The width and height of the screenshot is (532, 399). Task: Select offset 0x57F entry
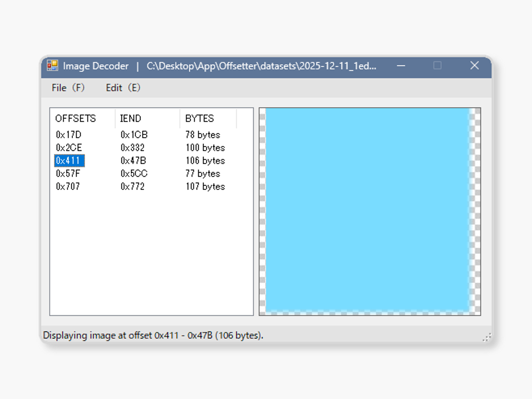tap(68, 174)
